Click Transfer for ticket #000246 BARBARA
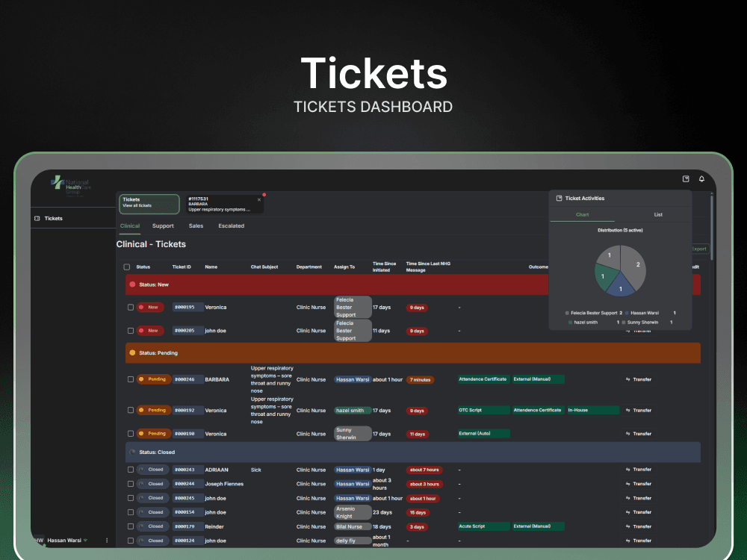The width and height of the screenshot is (747, 560). (639, 379)
